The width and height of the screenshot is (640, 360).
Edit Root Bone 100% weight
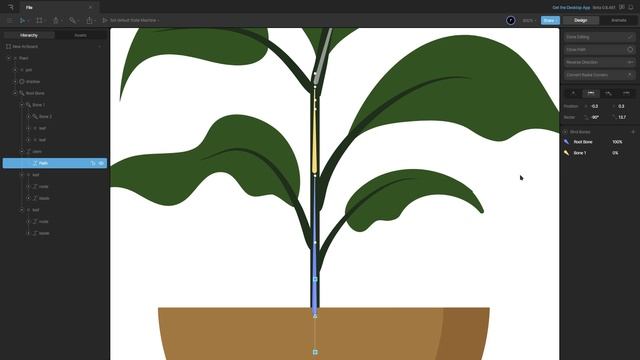(x=617, y=142)
